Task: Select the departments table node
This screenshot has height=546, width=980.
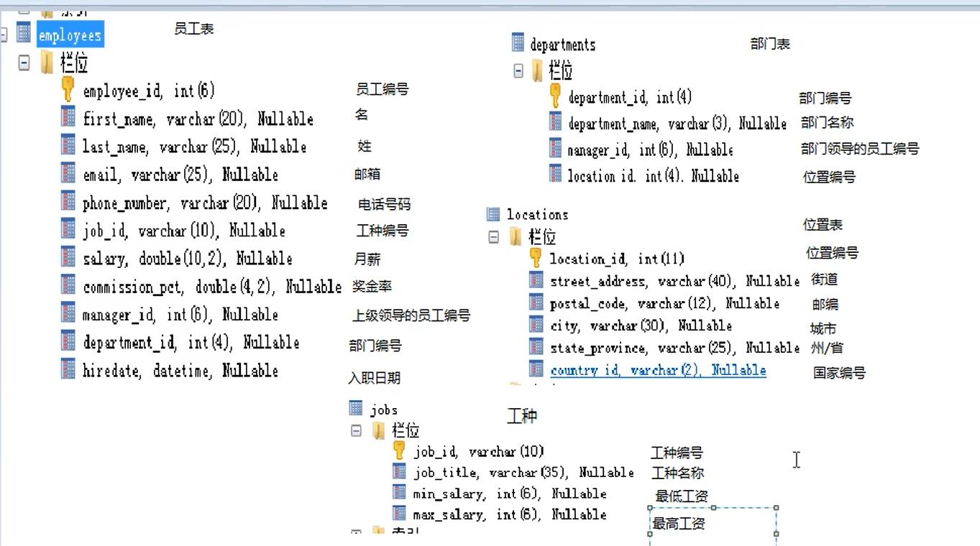Action: click(x=563, y=45)
